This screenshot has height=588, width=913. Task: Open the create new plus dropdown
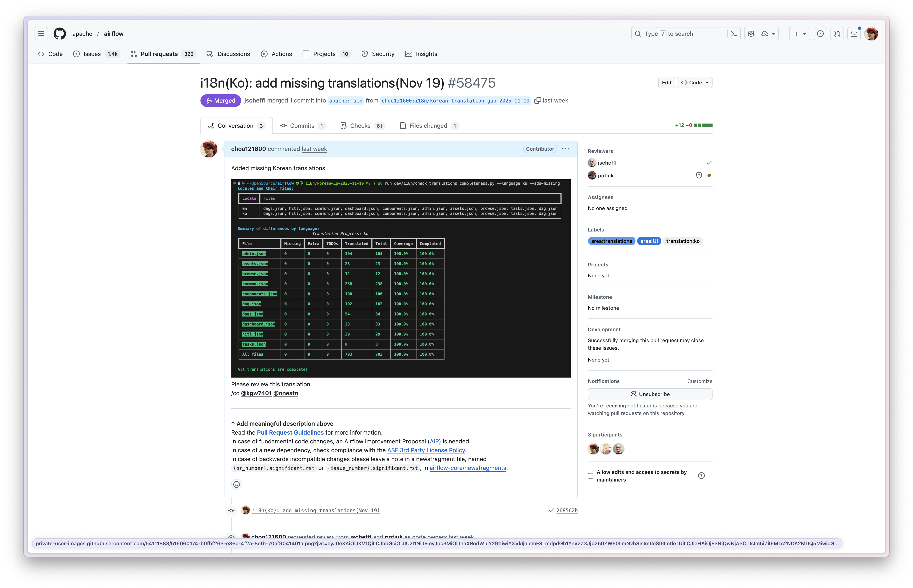pyautogui.click(x=800, y=34)
